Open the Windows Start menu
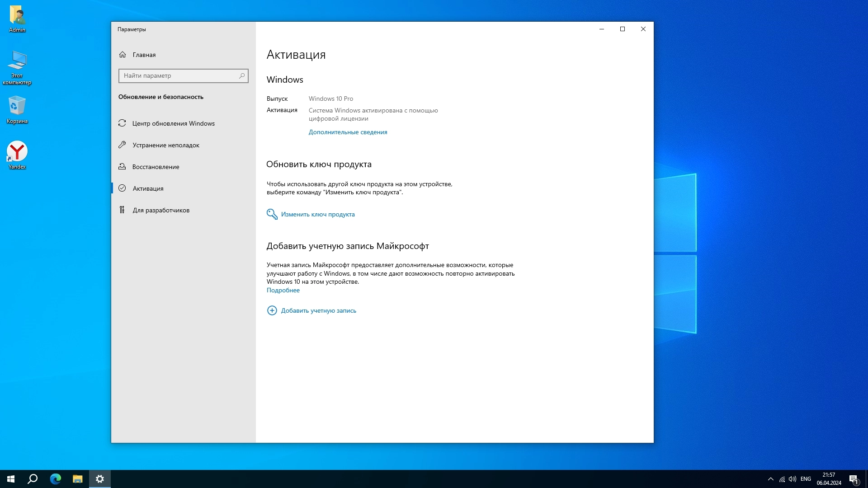868x488 pixels. click(x=11, y=479)
